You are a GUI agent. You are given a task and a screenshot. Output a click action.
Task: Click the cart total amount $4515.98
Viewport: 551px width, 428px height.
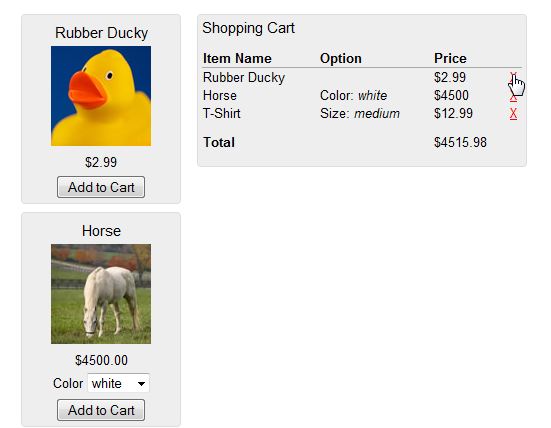pyautogui.click(x=460, y=142)
